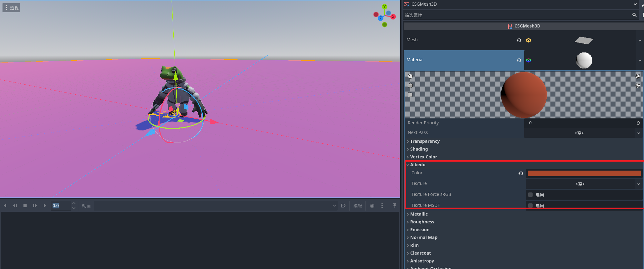Stop animation playback
644x269 pixels.
click(25, 206)
